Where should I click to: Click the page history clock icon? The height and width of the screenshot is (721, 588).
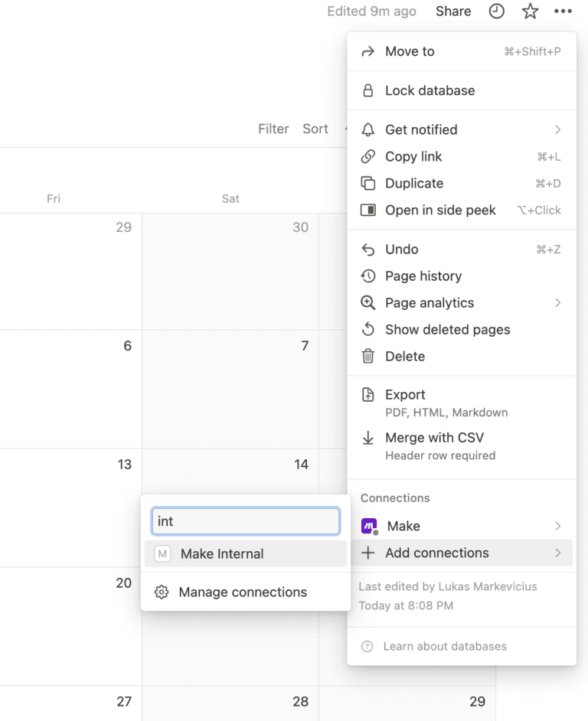(497, 11)
